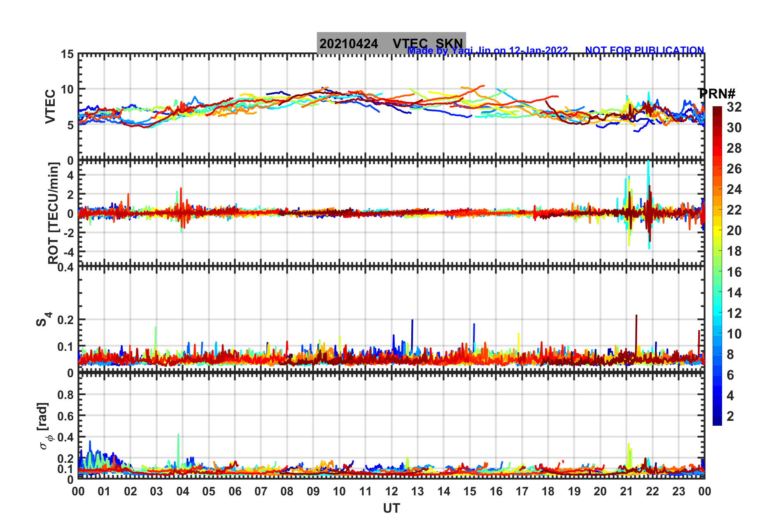Click the plot title "20210424 VTEC SKN"
This screenshot has height=532, width=783.
coord(391,43)
